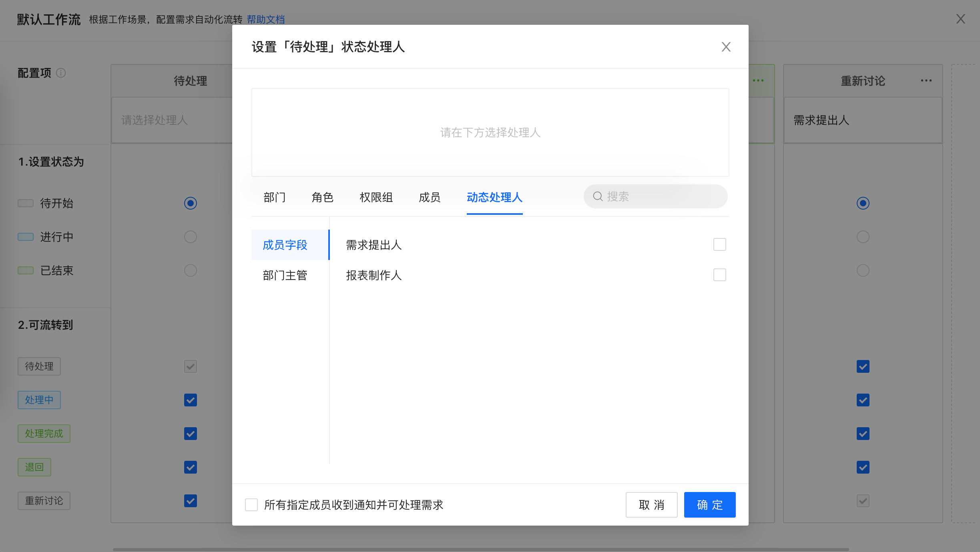Close the 默认工作流 panel
This screenshot has height=552, width=980.
tap(960, 19)
